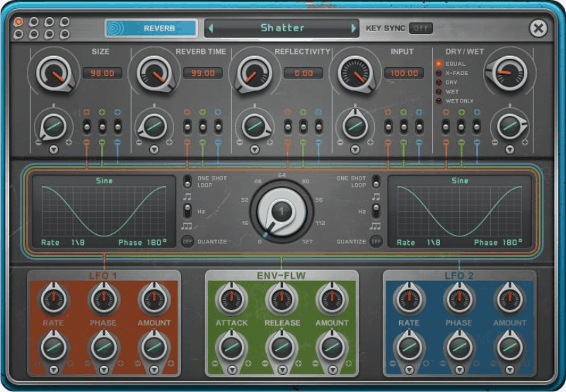
Task: Click the left Sine waveform selector label
Action: tap(104, 181)
